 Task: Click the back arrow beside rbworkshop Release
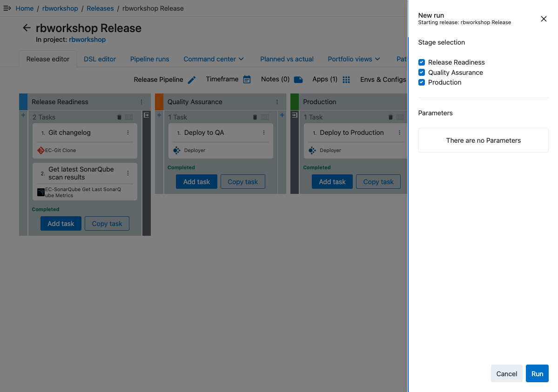coord(27,28)
